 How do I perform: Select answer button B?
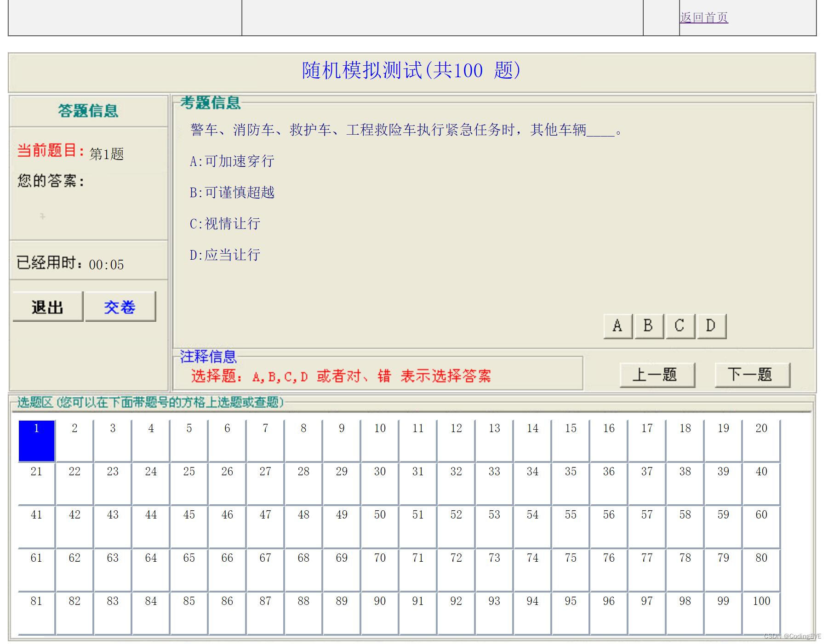648,326
